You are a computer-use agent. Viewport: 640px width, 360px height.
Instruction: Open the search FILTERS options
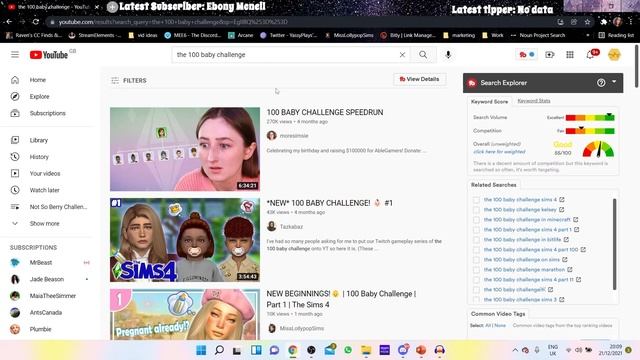click(129, 80)
